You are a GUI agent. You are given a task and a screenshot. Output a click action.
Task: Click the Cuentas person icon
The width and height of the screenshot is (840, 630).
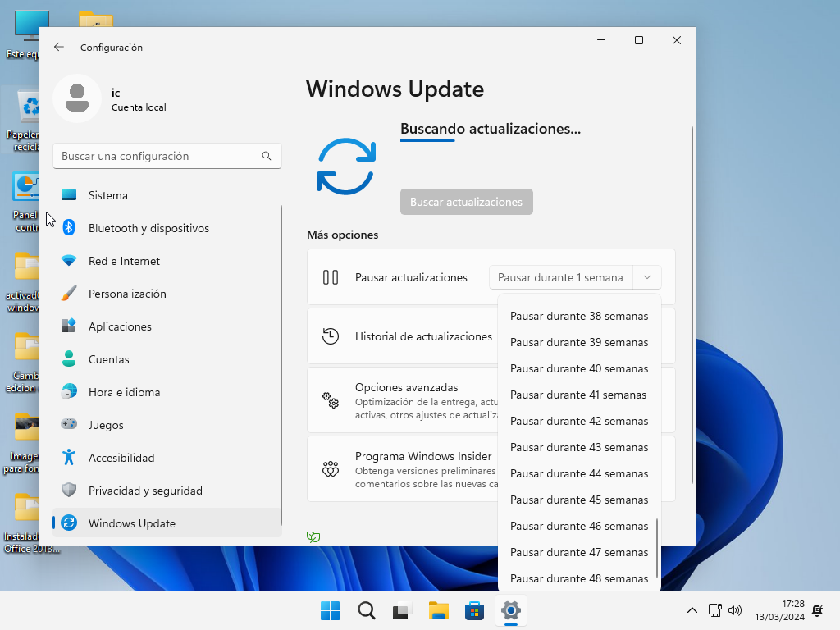pyautogui.click(x=69, y=359)
